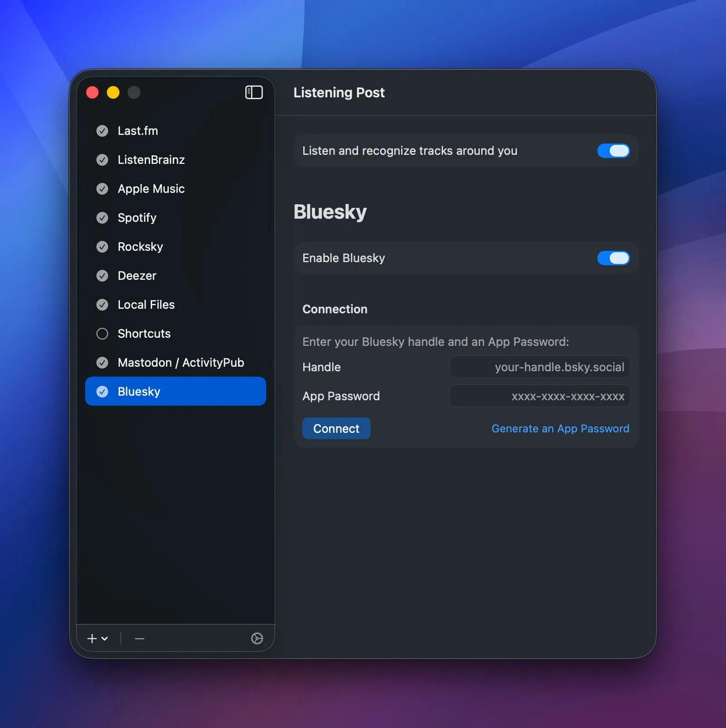The width and height of the screenshot is (726, 728).
Task: Click the checkmark icon beside Last.fm
Action: coord(102,130)
